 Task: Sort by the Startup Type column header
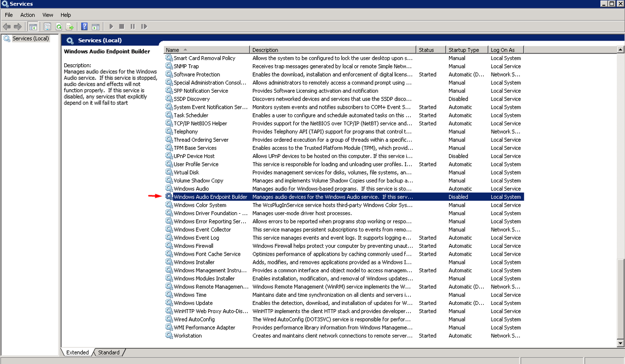click(466, 50)
